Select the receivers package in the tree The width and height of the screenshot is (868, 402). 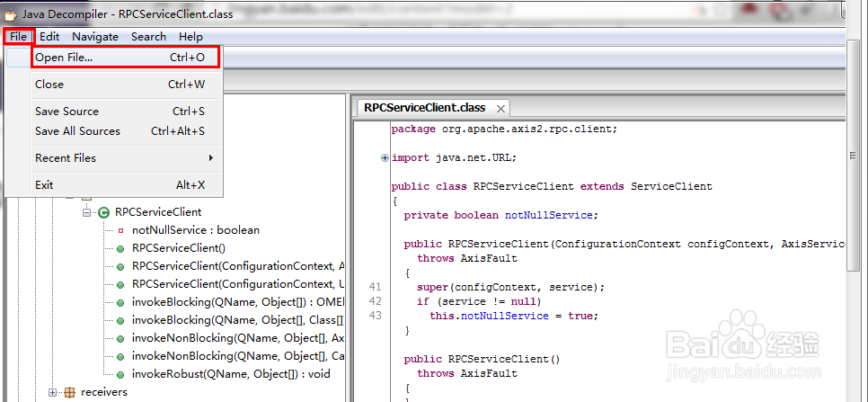pos(104,393)
